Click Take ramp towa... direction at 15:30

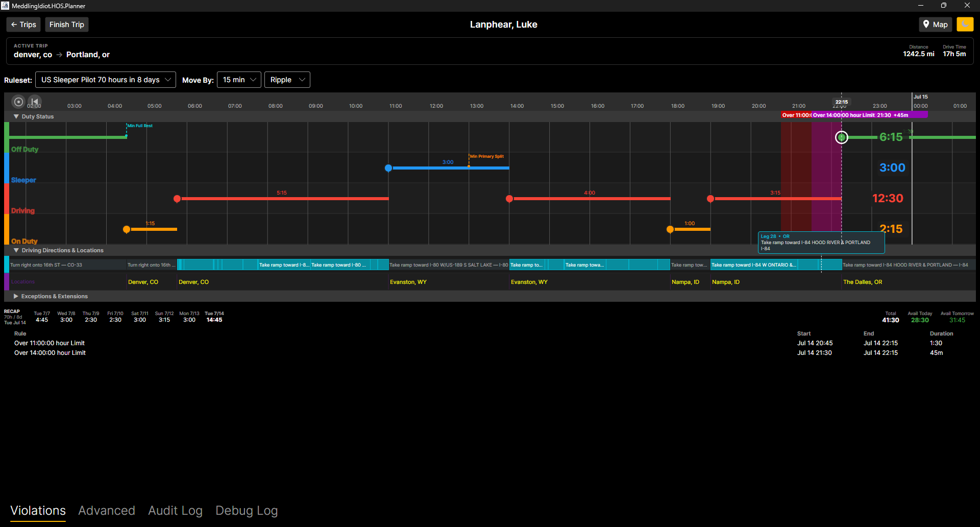coord(585,265)
